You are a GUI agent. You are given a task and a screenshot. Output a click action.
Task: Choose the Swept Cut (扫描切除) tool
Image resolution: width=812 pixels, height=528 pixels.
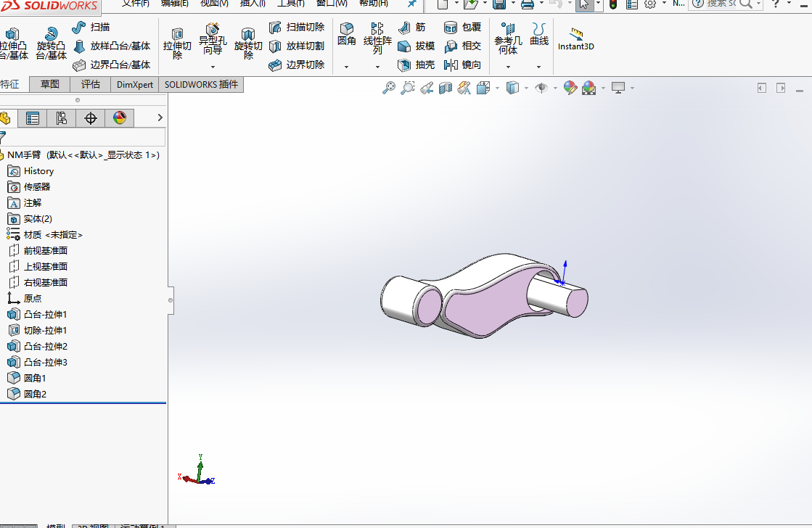click(297, 27)
